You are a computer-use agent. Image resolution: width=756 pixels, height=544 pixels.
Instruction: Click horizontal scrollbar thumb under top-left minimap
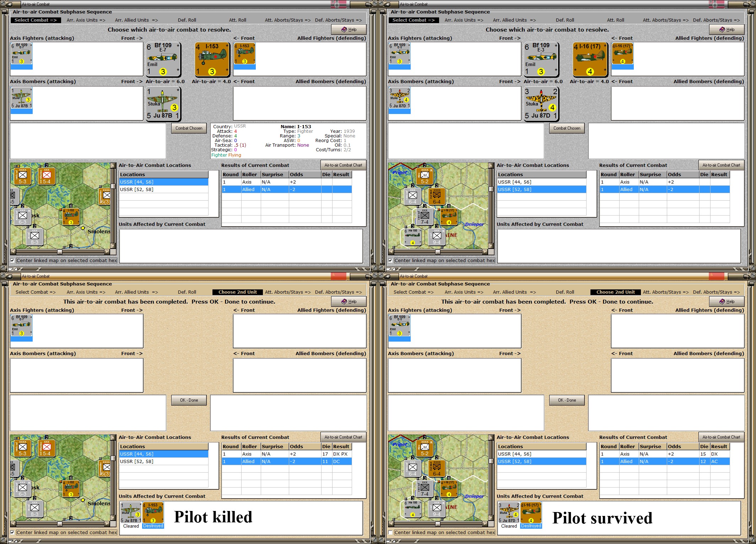(60, 252)
